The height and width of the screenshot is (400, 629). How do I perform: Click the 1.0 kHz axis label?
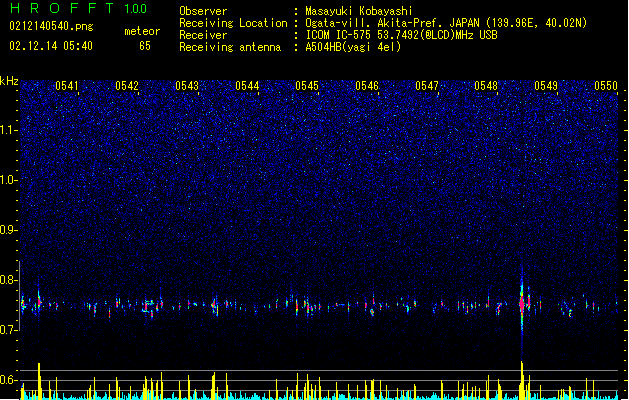8,180
